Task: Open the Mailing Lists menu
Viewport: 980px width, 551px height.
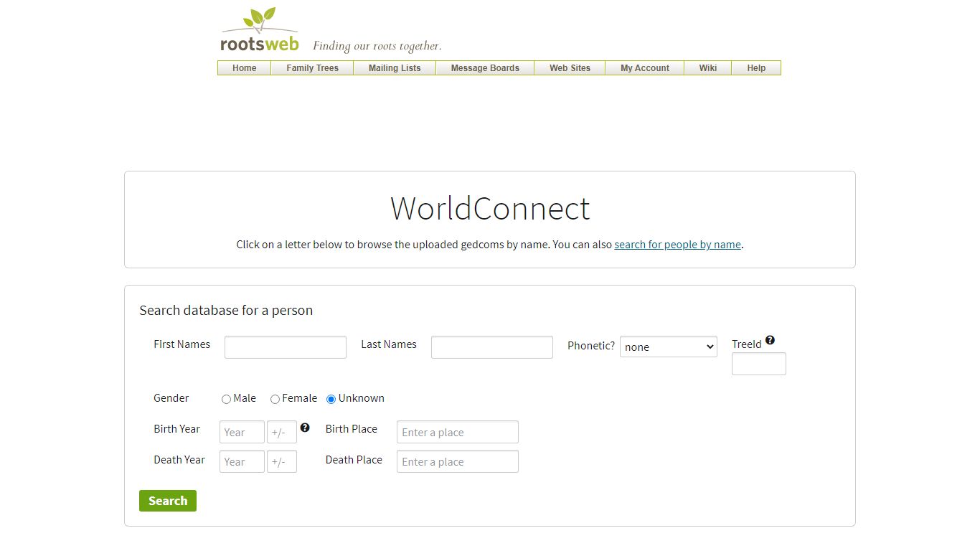Action: coord(395,68)
